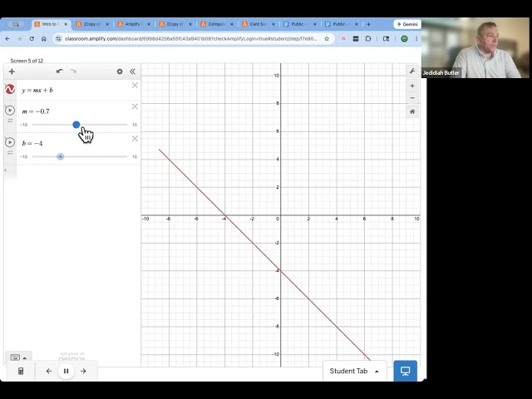The width and height of the screenshot is (532, 399).
Task: Change animation mode for m slider
Action: (10, 121)
